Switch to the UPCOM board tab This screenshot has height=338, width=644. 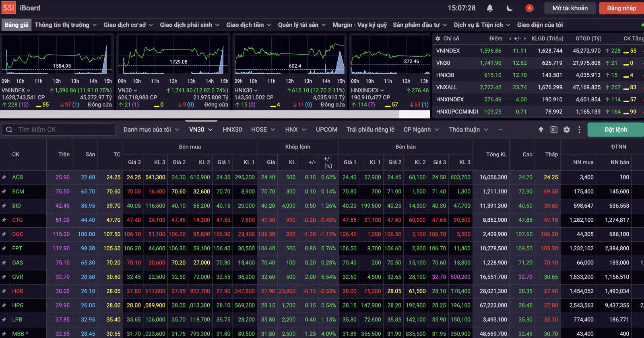click(326, 130)
